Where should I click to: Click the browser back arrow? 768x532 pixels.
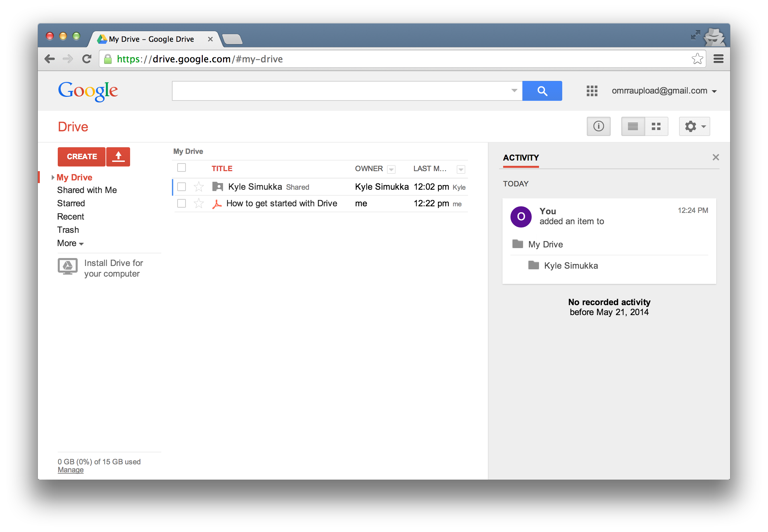click(x=49, y=59)
